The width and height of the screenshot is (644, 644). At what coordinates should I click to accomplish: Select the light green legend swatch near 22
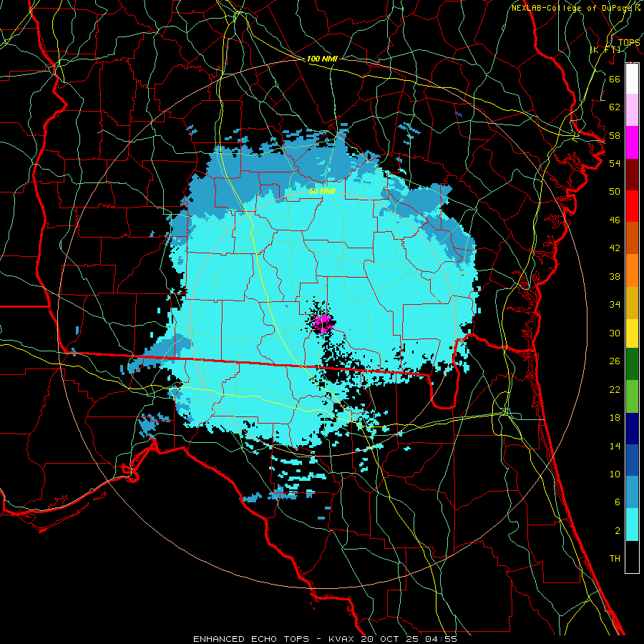[x=632, y=396]
